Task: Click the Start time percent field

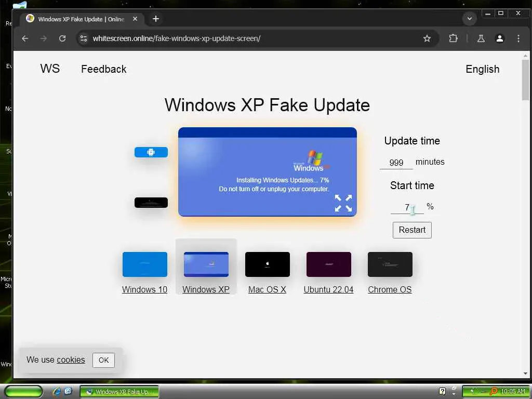Action: [407, 207]
